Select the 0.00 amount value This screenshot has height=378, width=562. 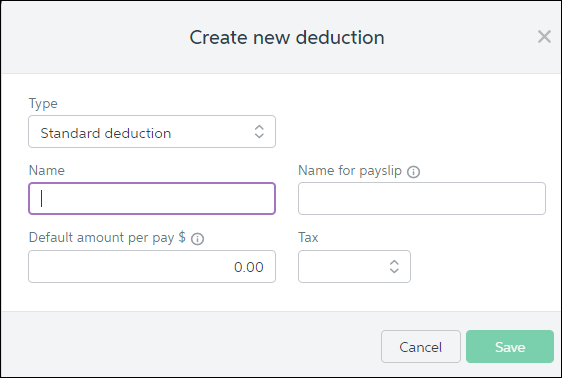tap(249, 267)
